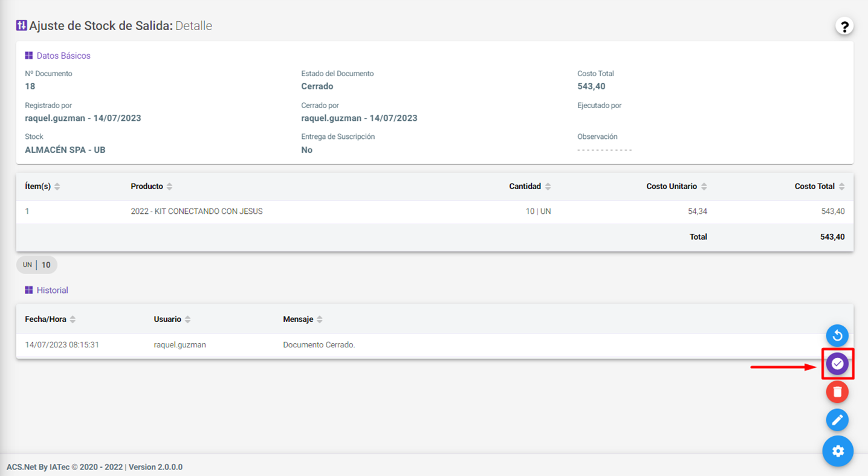Click the stock name ALMACÉN SPA - UB
Screen dimensions: 868x476
(x=65, y=150)
